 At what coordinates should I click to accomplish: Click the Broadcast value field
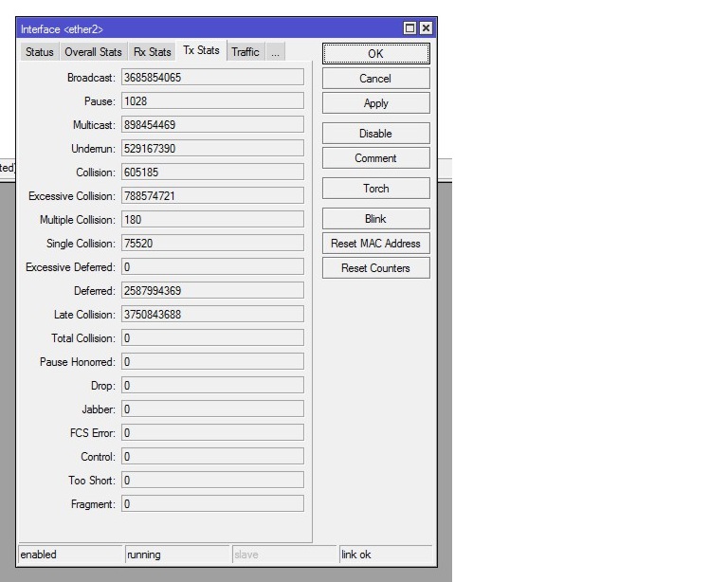click(211, 77)
